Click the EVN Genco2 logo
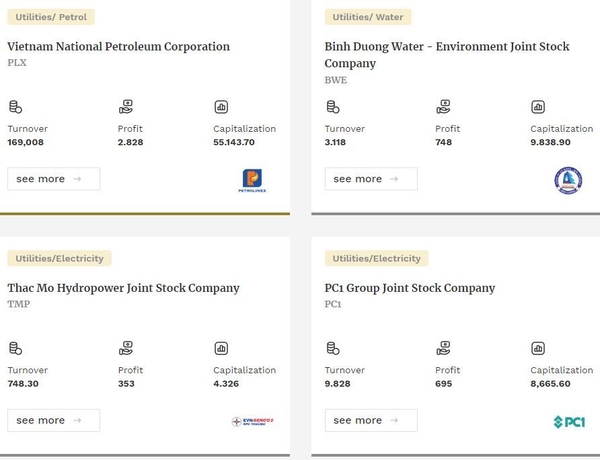Viewport: 600px width, 460px height. click(253, 421)
